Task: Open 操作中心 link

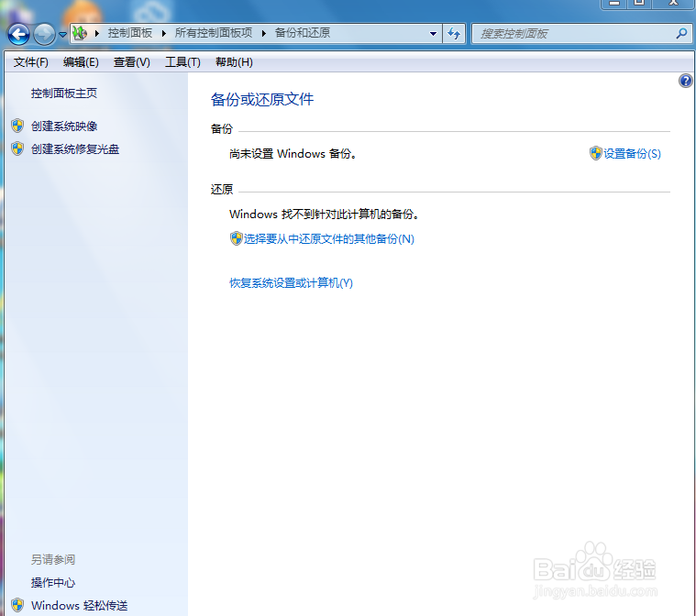Action: [53, 583]
